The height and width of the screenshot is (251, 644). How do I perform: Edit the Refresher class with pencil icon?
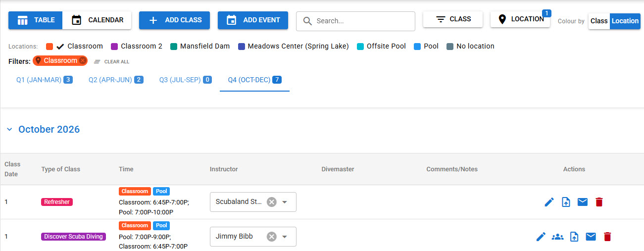tap(549, 202)
